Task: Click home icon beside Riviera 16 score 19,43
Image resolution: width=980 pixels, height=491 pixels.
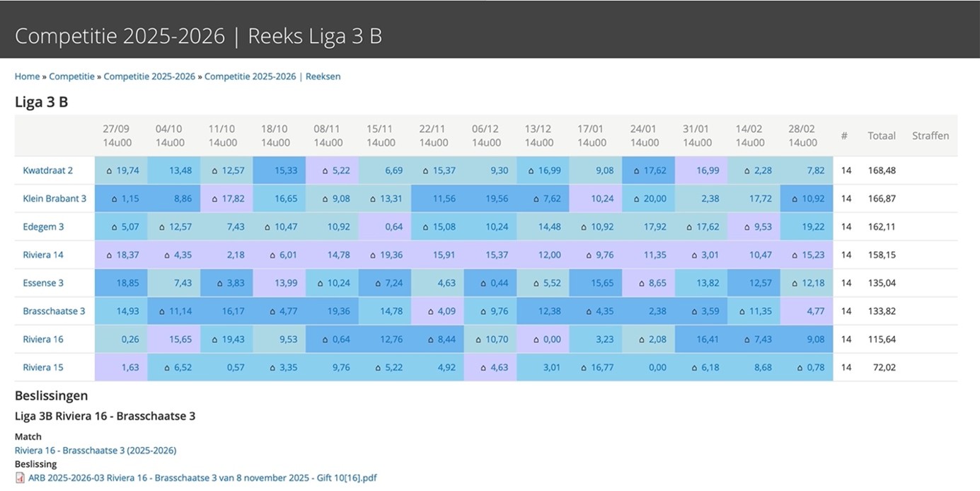Action: point(216,340)
